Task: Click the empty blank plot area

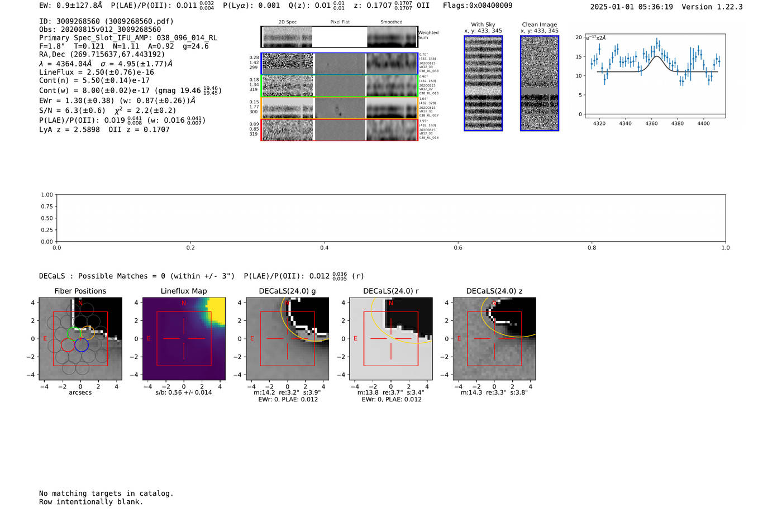Action: tap(391, 218)
